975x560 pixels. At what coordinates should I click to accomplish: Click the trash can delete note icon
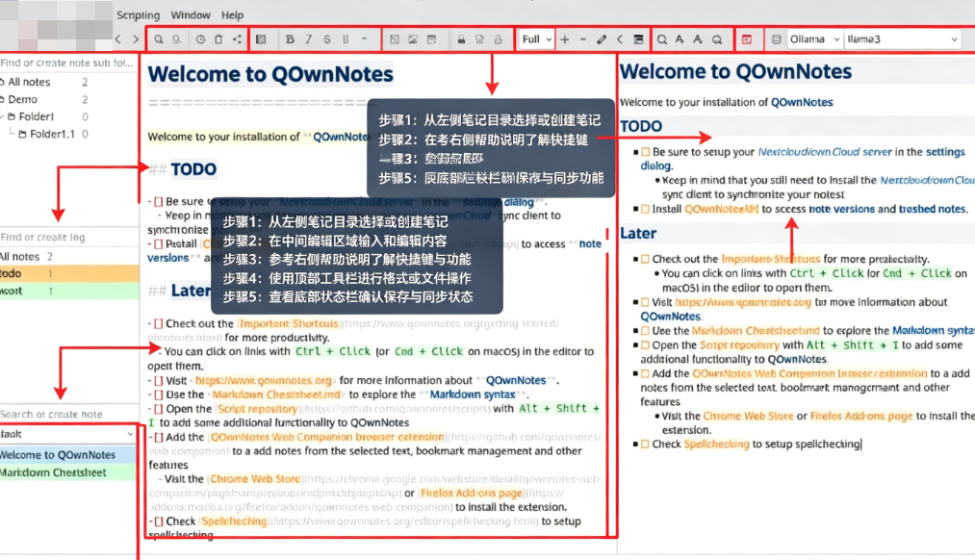pos(218,39)
